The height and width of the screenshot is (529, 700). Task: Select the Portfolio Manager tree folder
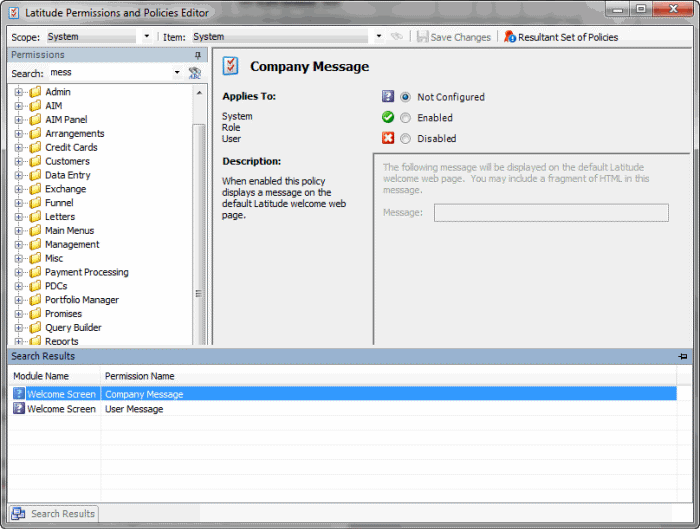pyautogui.click(x=82, y=300)
